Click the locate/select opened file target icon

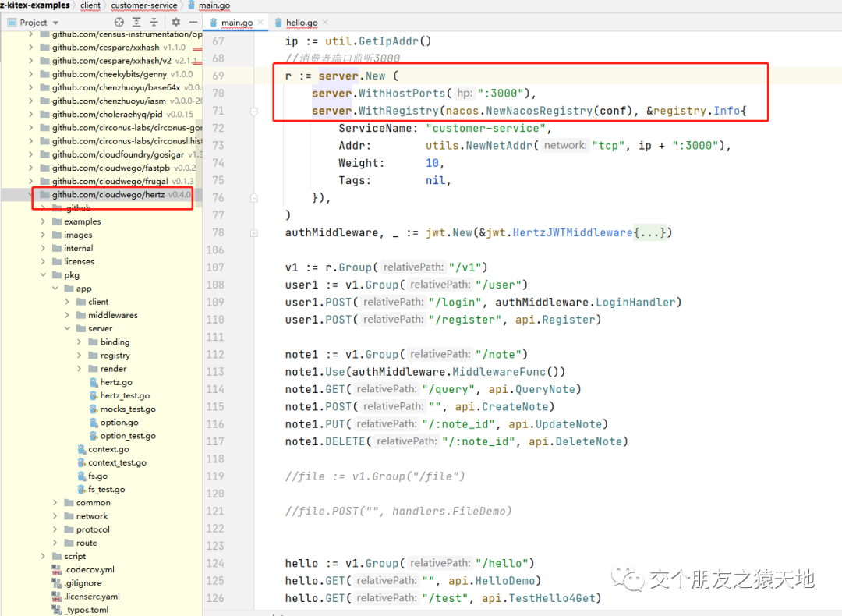pos(119,22)
